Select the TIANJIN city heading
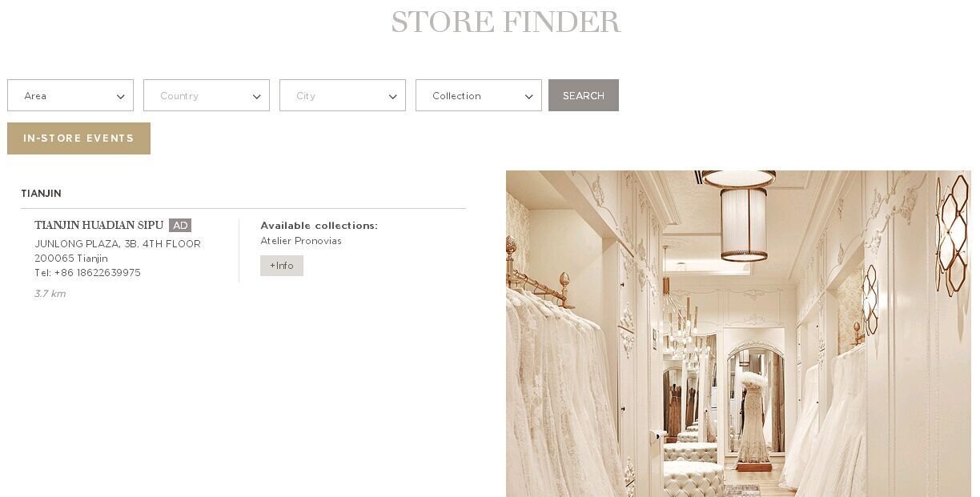The width and height of the screenshot is (980, 497). point(41,194)
